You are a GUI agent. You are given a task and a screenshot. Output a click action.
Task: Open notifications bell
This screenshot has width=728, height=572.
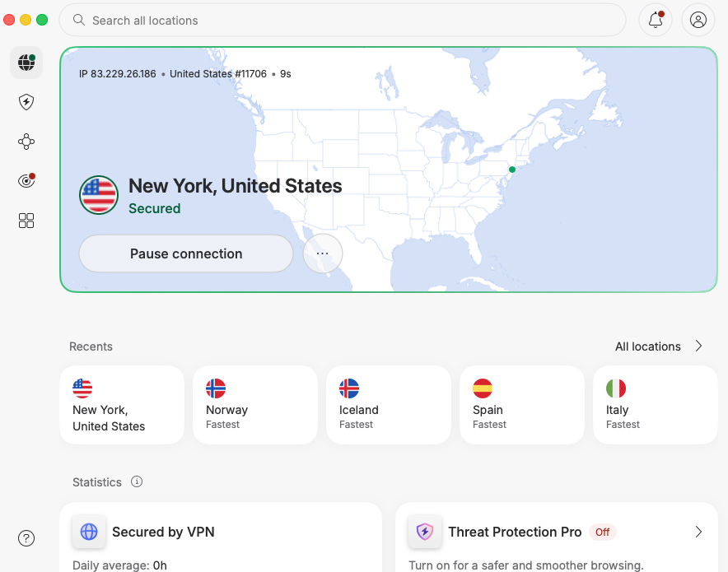pos(656,20)
